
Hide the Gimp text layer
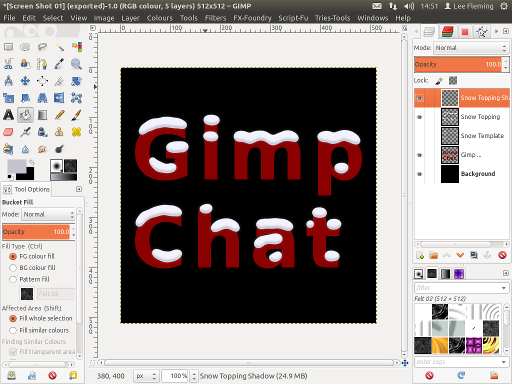click(420, 155)
